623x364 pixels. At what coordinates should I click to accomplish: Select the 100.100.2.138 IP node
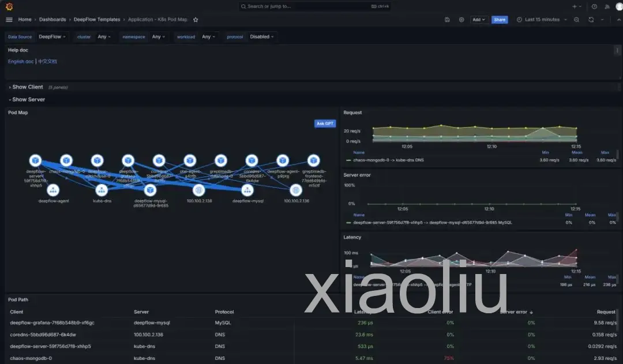(198, 190)
